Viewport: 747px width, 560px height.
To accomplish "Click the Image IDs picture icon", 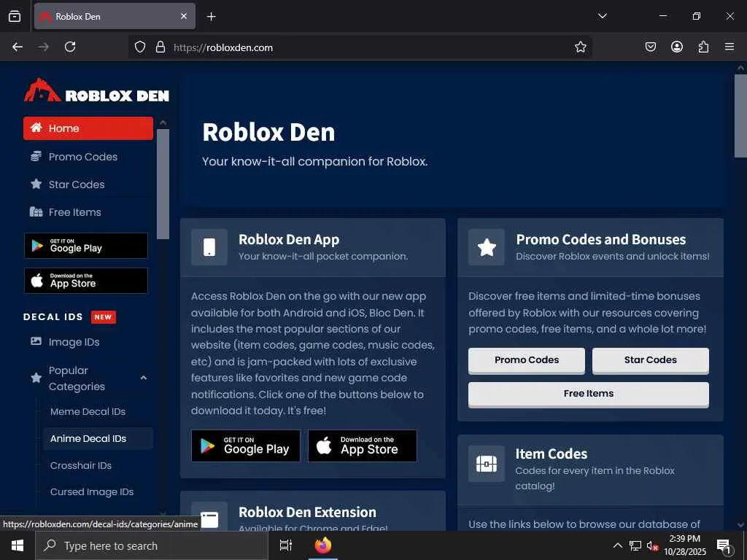I will pyautogui.click(x=36, y=341).
